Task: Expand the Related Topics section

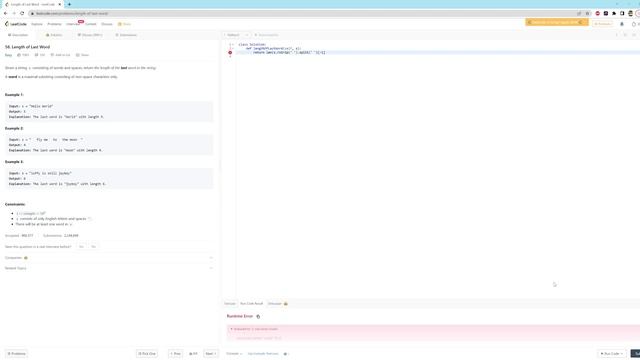Action: [109, 268]
